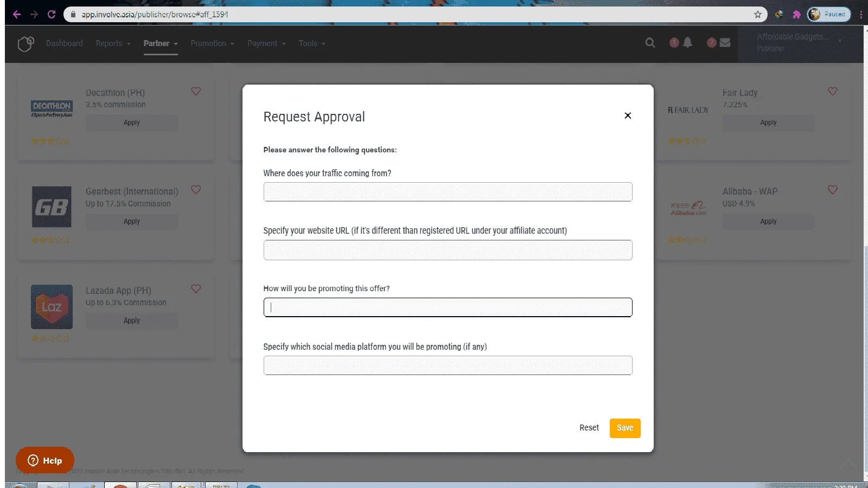Favorite Lazada App (PH) heart icon
The image size is (868, 488).
coord(196,289)
